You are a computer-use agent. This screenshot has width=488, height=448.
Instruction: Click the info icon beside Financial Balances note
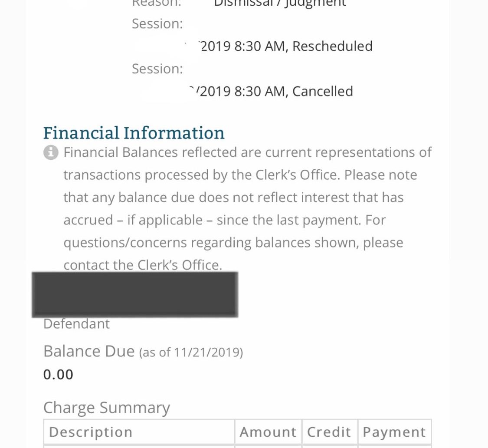point(51,153)
